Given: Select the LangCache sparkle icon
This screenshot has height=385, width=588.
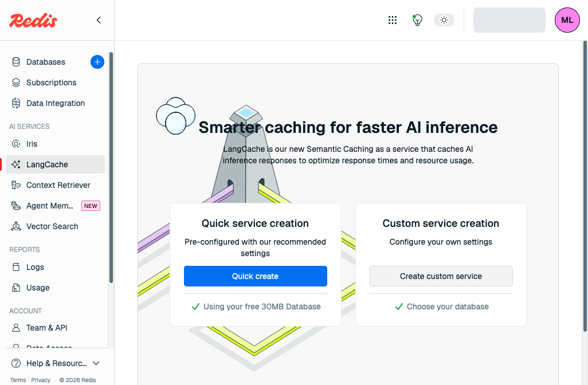Looking at the screenshot, I should pos(15,164).
